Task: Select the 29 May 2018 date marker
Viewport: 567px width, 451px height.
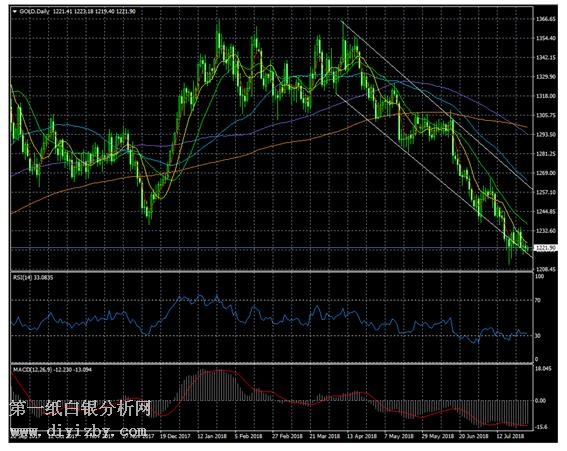Action: click(438, 436)
